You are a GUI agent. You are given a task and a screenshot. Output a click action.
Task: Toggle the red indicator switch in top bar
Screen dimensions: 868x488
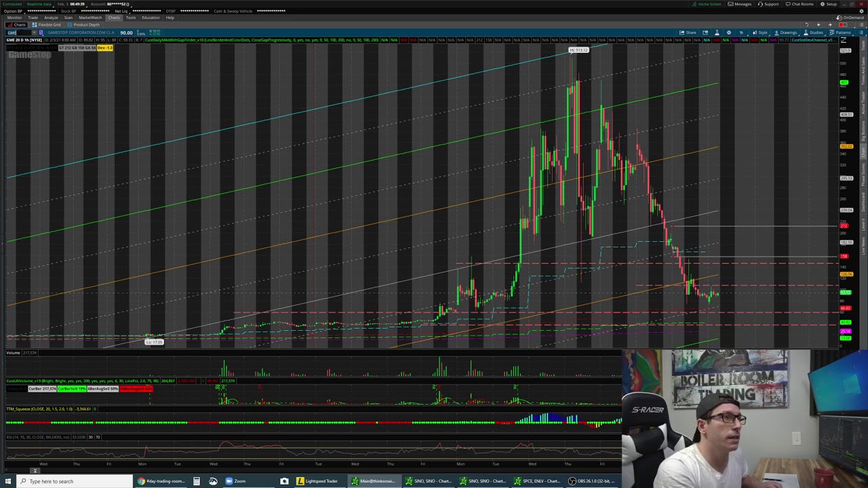pyautogui.click(x=843, y=25)
